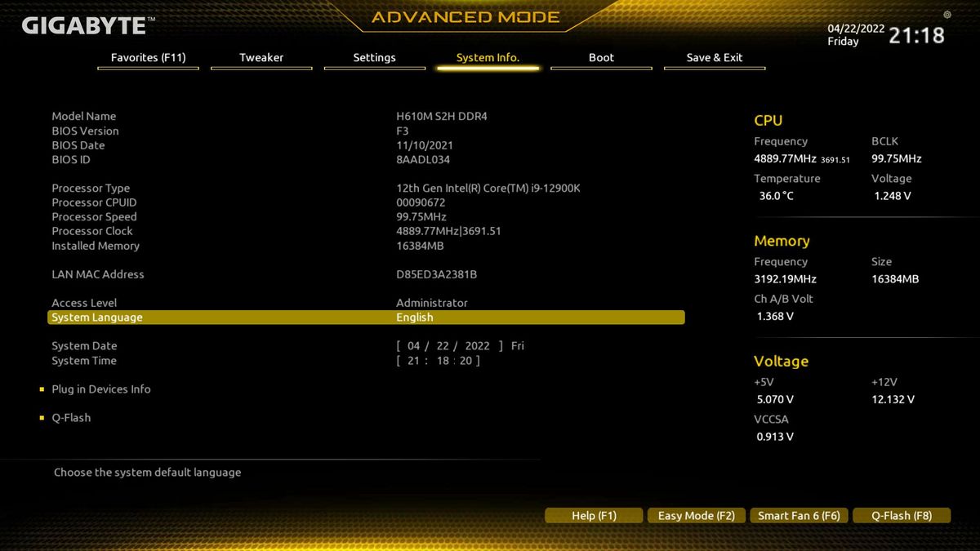The image size is (980, 551).
Task: Click the BCLK value 99.75MHz in side panel
Action: click(x=897, y=158)
